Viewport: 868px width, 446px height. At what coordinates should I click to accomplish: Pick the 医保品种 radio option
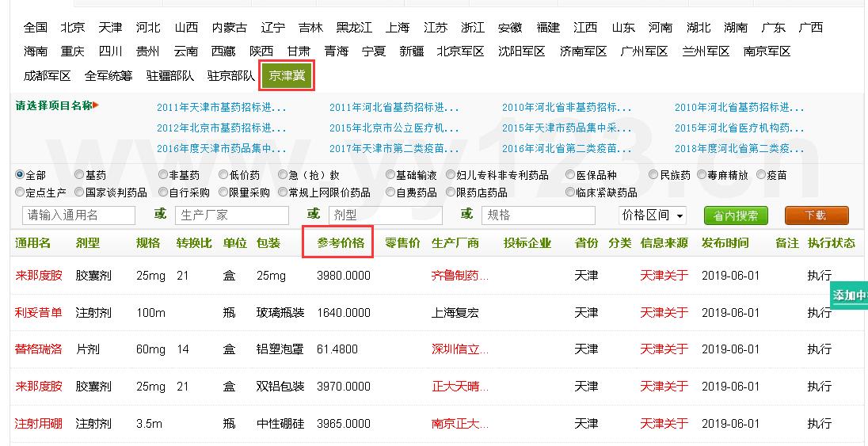point(571,175)
